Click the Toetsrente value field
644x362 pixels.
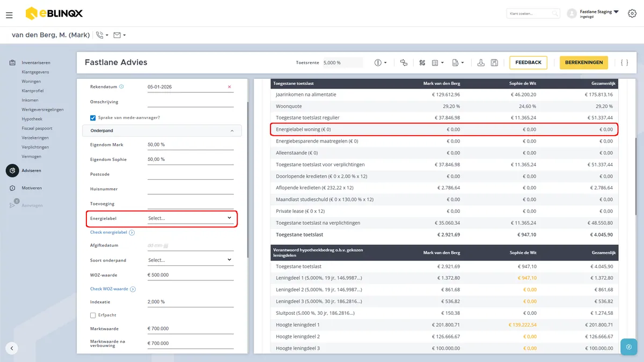coord(342,63)
